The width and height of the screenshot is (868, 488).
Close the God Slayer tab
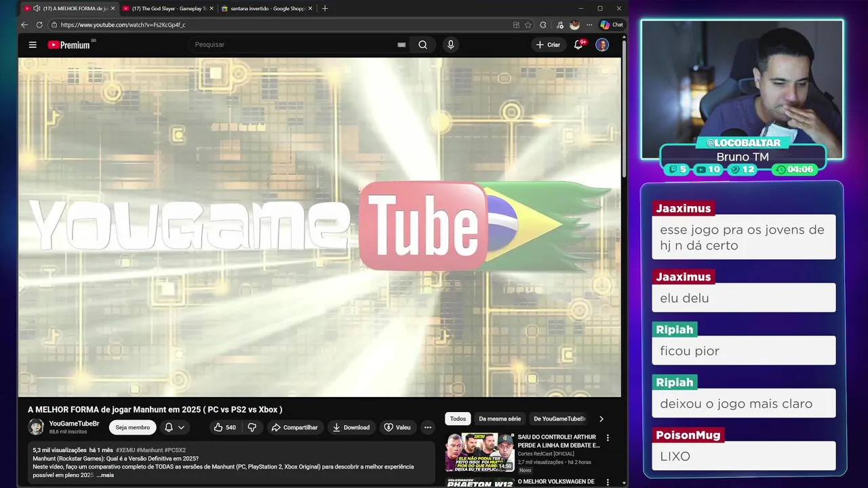pyautogui.click(x=212, y=9)
